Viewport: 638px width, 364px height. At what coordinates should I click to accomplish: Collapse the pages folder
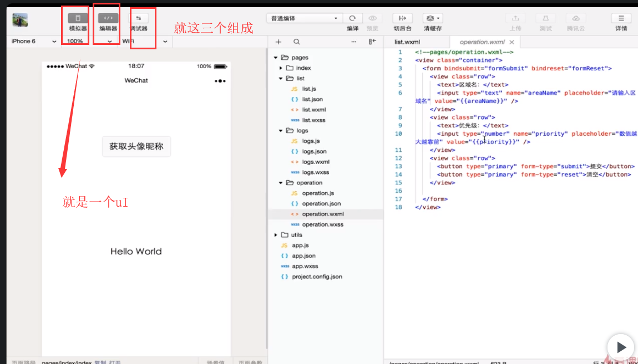coord(276,58)
